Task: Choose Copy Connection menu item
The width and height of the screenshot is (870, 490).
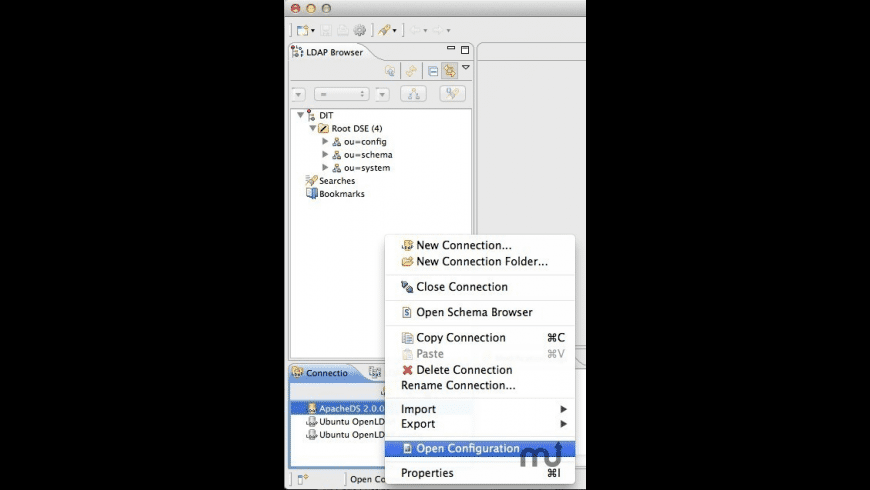Action: [479, 337]
